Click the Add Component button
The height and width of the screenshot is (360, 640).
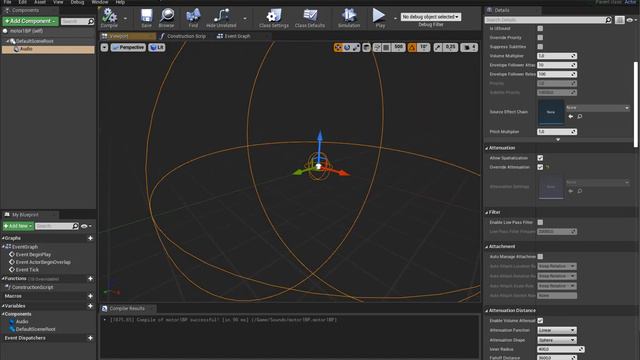click(31, 21)
